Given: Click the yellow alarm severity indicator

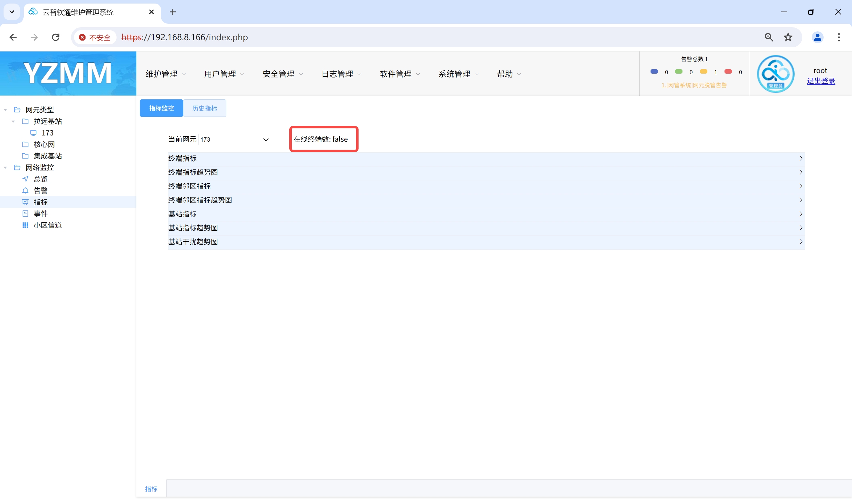Looking at the screenshot, I should (703, 71).
